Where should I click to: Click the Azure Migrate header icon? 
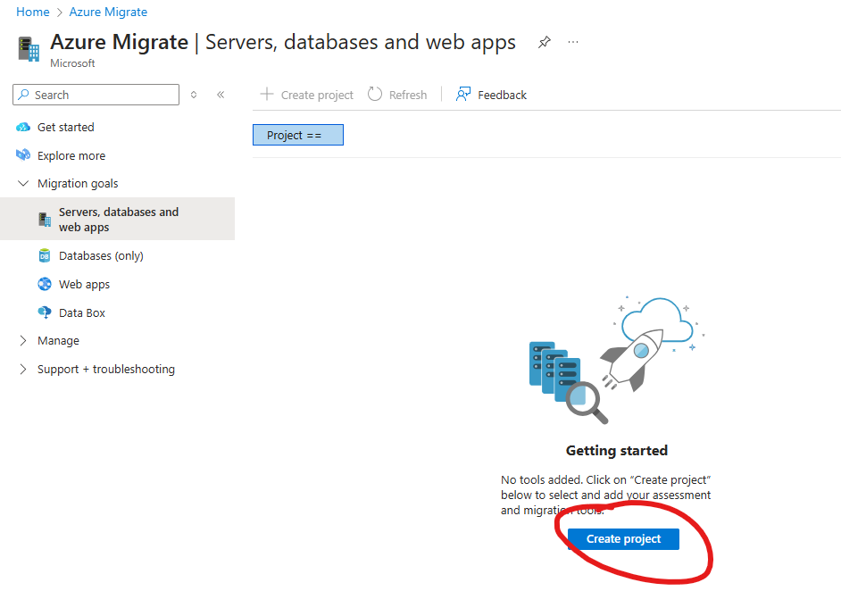pyautogui.click(x=29, y=49)
